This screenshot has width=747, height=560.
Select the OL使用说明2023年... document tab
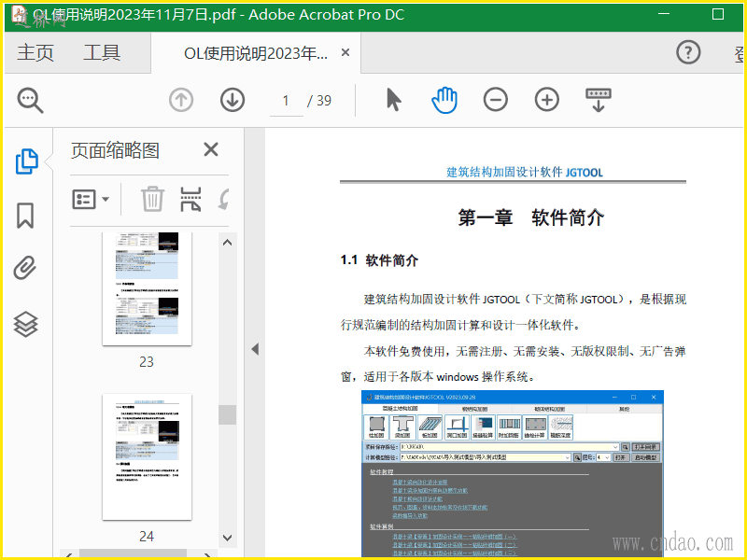[x=256, y=53]
